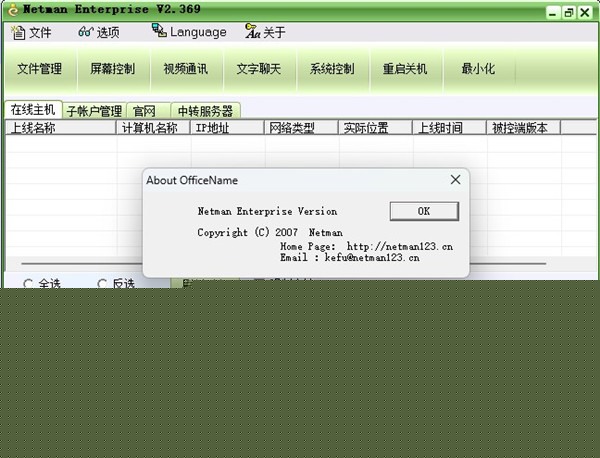Close the Netman Enterprise window
Screen dimensions: 600x458
coord(585,13)
